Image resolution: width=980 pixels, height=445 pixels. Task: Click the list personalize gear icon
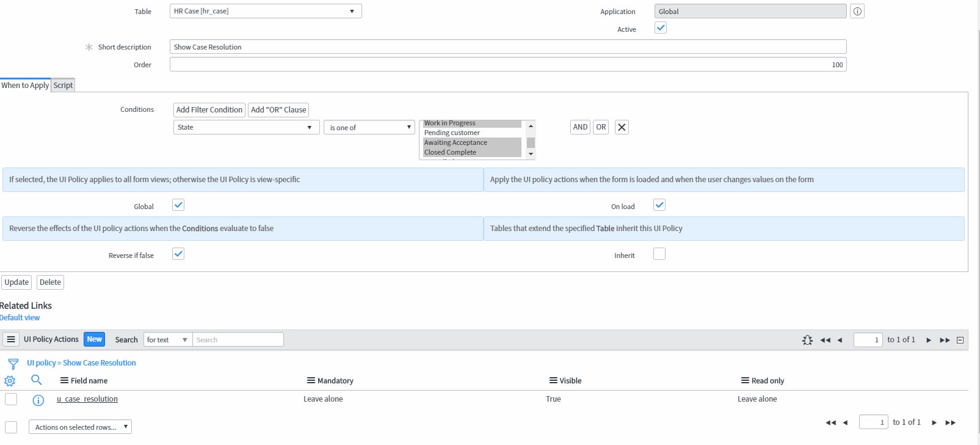click(x=10, y=381)
